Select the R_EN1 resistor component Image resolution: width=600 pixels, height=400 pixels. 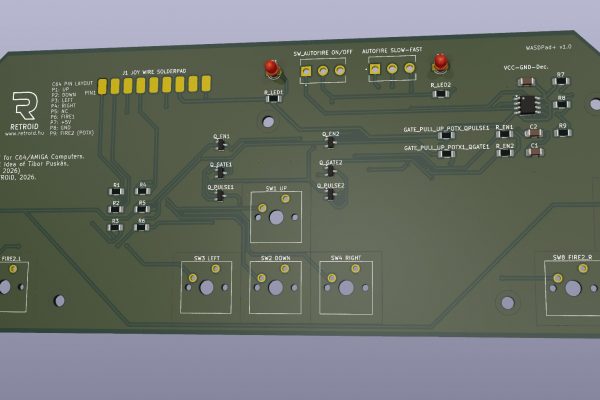point(507,135)
